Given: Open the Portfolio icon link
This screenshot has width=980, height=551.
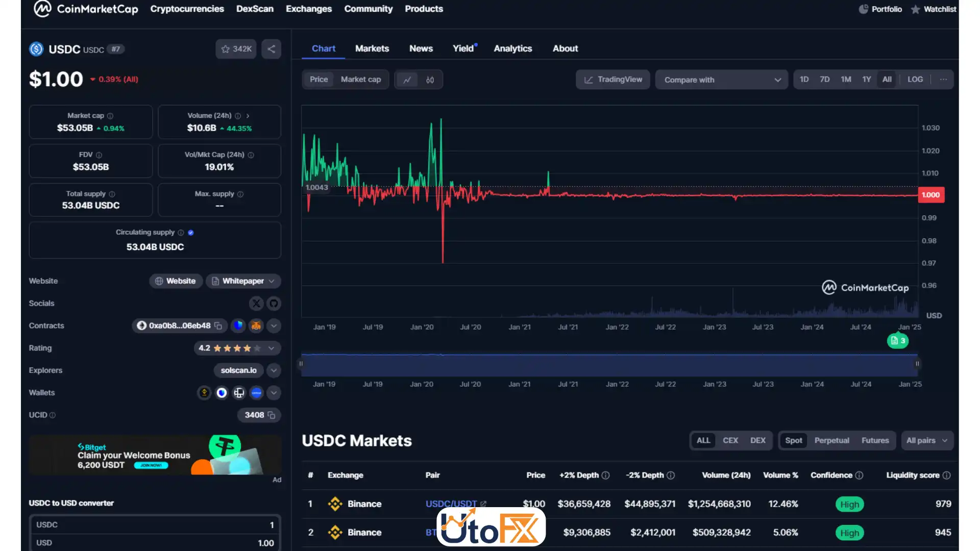Looking at the screenshot, I should (x=880, y=9).
